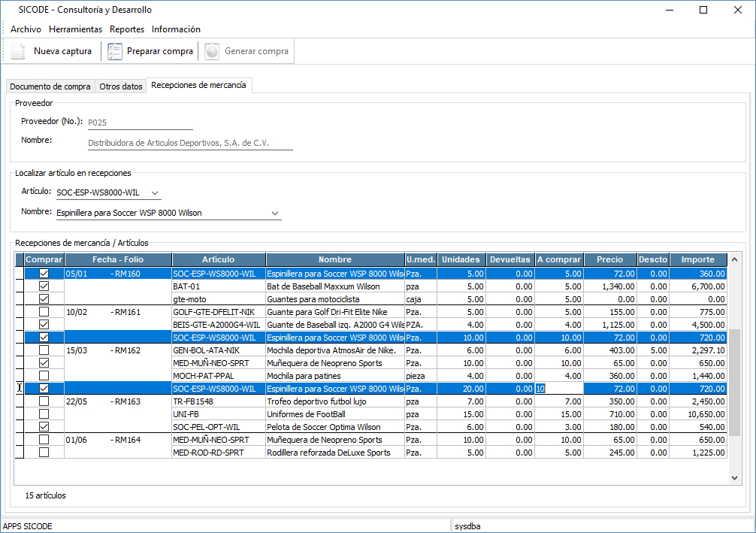Switch to Otros datos tab
The height and width of the screenshot is (533, 756).
pyautogui.click(x=121, y=86)
